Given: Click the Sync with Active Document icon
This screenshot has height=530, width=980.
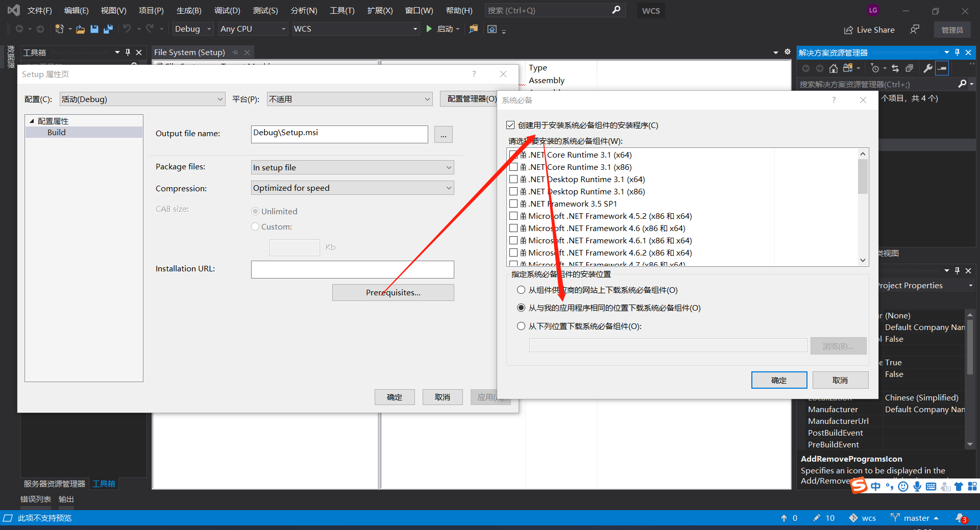Looking at the screenshot, I should (x=895, y=68).
